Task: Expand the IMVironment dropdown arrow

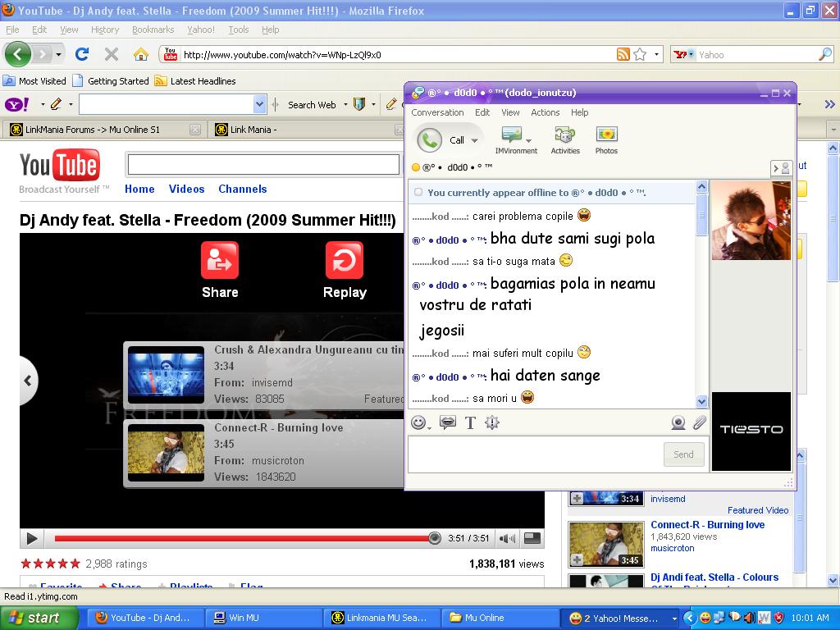Action: point(529,140)
